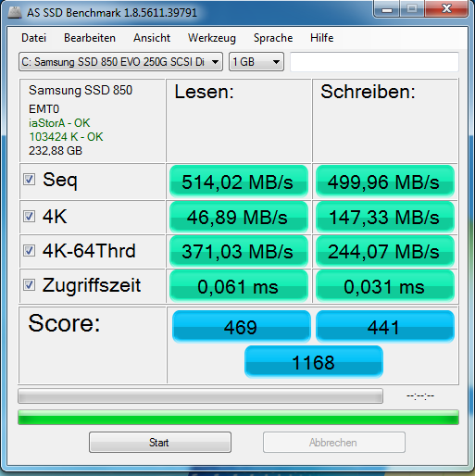Click the write score 441
The height and width of the screenshot is (476, 475).
pos(385,327)
